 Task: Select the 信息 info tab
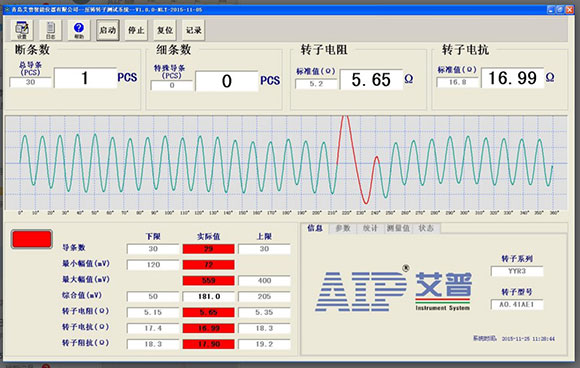315,228
